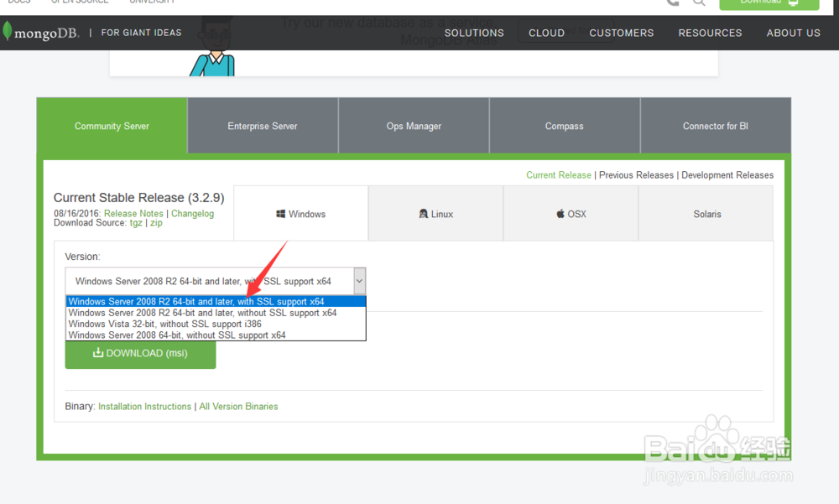
Task: Click the 'Current Stable Release (3.2.9)' heading
Action: coord(138,197)
